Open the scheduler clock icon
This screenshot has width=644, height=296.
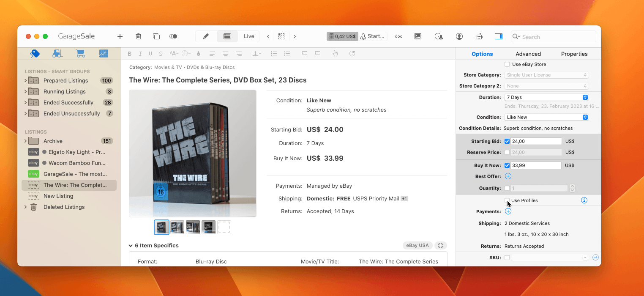point(439,36)
